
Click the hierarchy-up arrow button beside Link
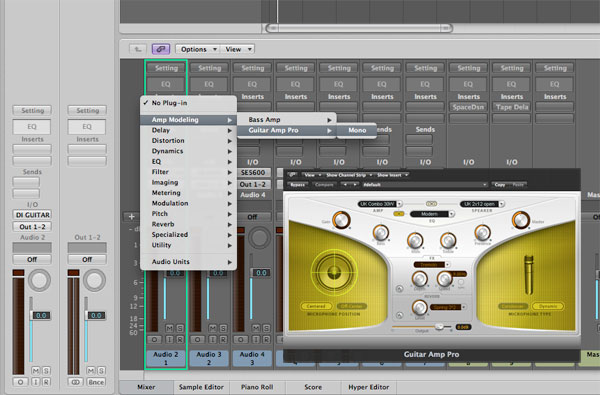tap(138, 49)
